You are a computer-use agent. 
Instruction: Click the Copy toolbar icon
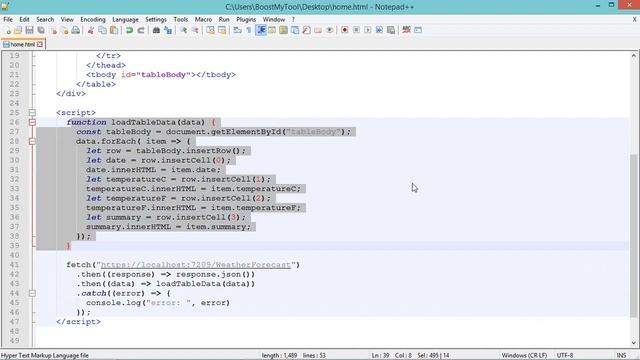click(x=102, y=30)
